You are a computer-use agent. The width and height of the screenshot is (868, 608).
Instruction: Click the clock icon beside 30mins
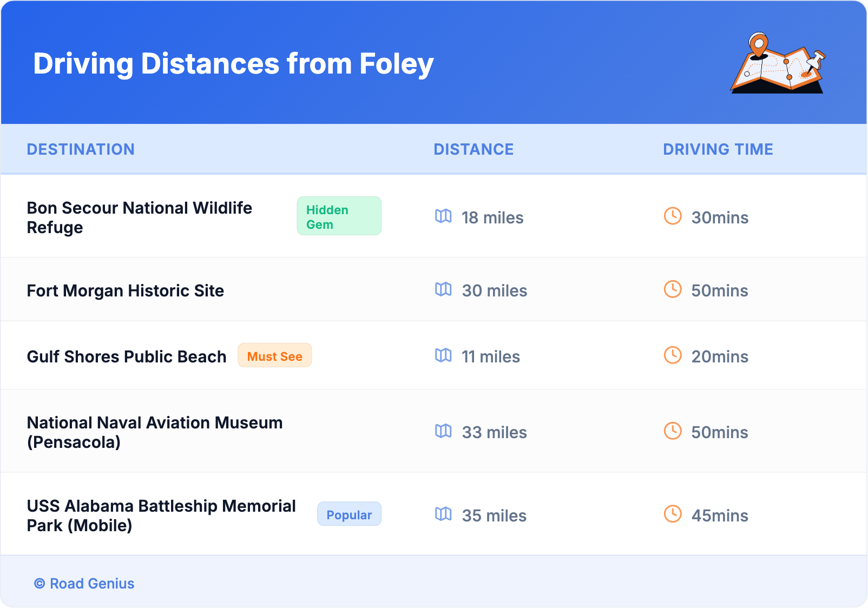click(673, 216)
